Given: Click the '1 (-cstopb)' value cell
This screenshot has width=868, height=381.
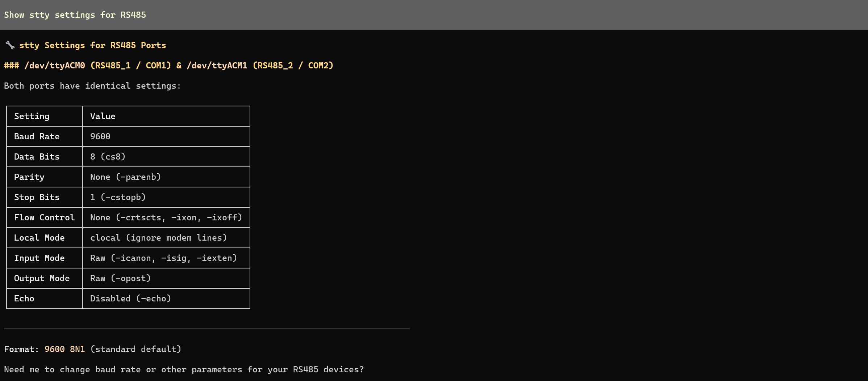Looking at the screenshot, I should 118,197.
